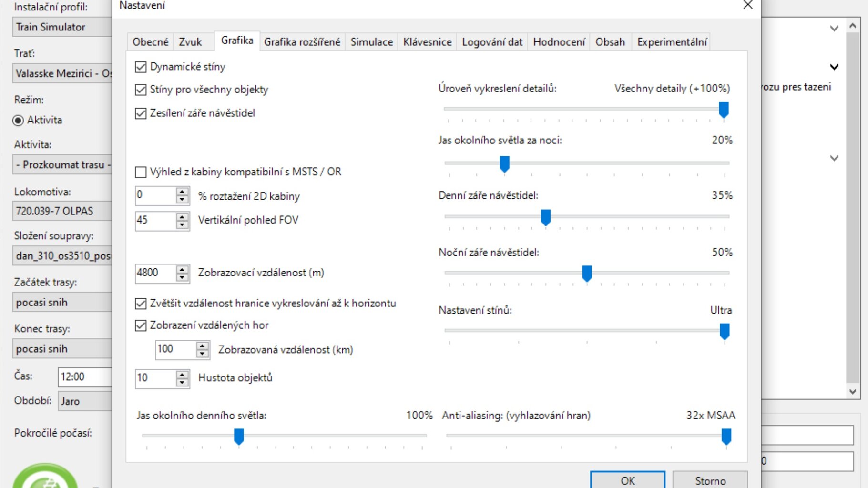This screenshot has width=868, height=488.
Task: Switch to the Zvuk tab
Action: 190,42
